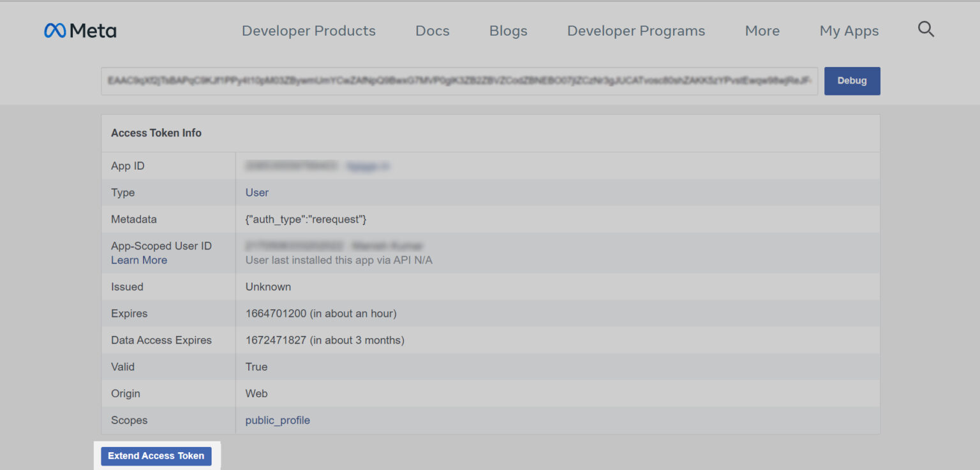Select the Scopes row label

[129, 420]
